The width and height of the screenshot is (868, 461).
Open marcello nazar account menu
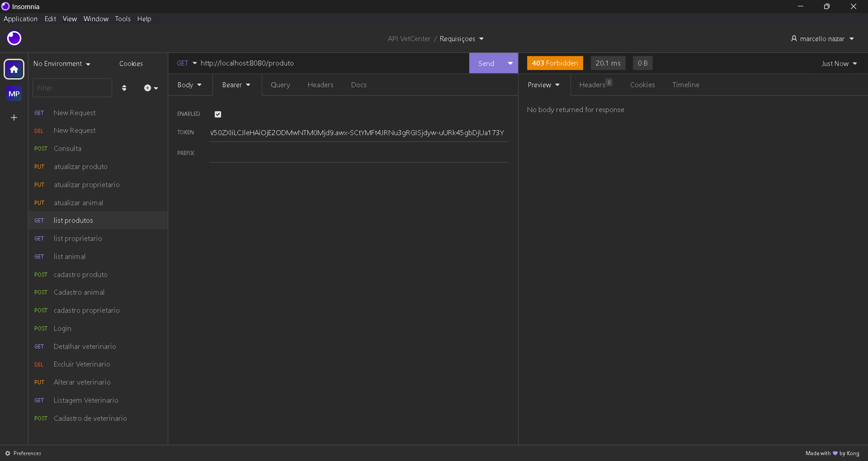822,39
